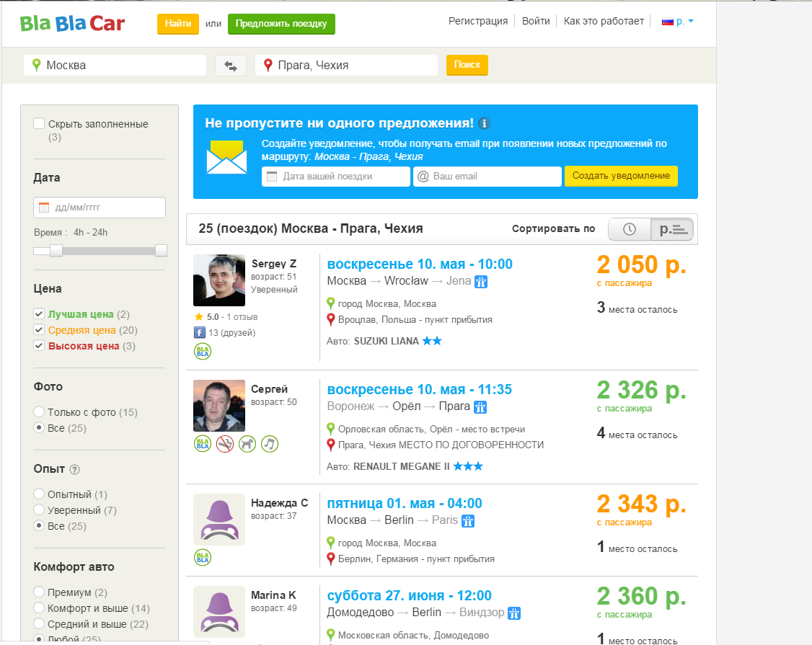Click SUZUKI LIANA comfort stars
Image resolution: width=812 pixels, height=645 pixels.
click(x=432, y=341)
